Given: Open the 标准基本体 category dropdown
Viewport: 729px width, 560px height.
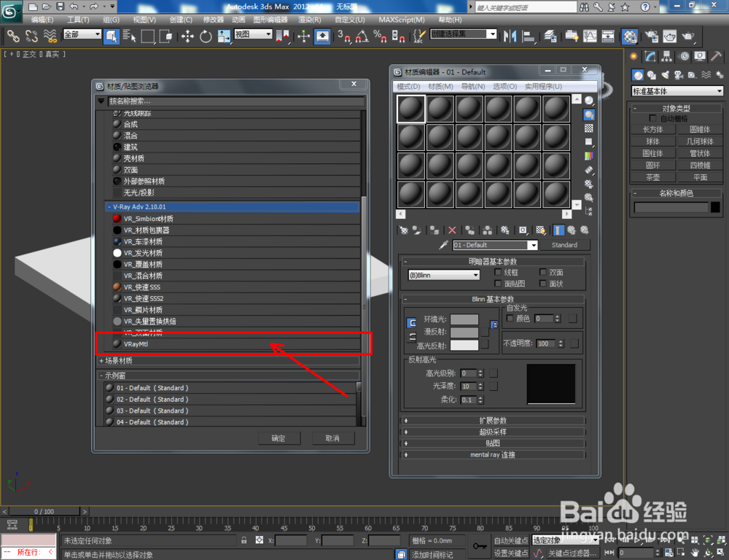Looking at the screenshot, I should point(677,91).
